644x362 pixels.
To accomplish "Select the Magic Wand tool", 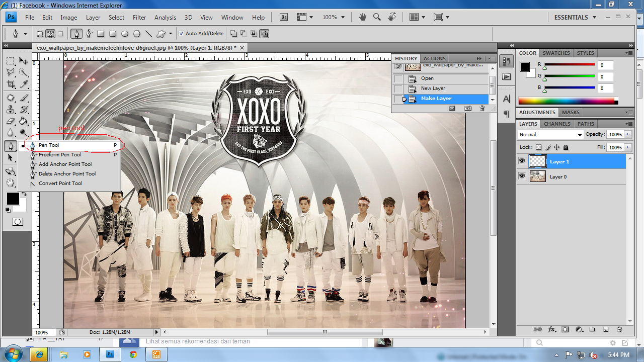I will click(23, 73).
